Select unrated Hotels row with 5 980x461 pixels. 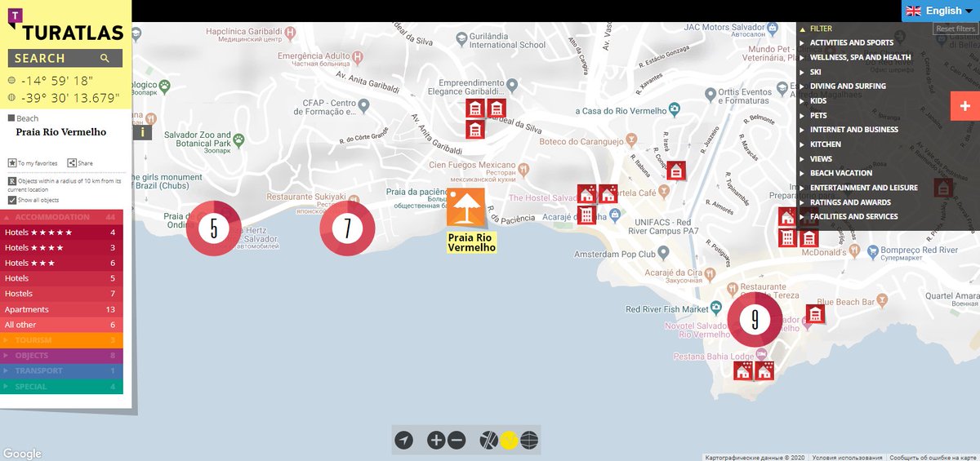click(61, 278)
